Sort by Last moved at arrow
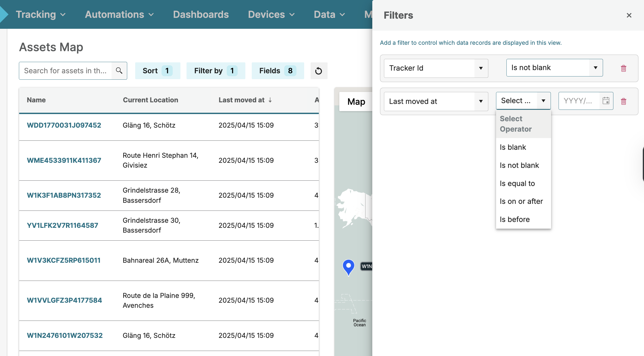Screen dimensions: 644x356 click(x=270, y=100)
